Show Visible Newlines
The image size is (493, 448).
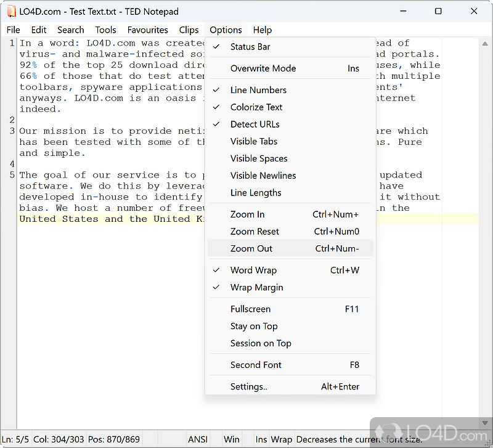pyautogui.click(x=290, y=176)
